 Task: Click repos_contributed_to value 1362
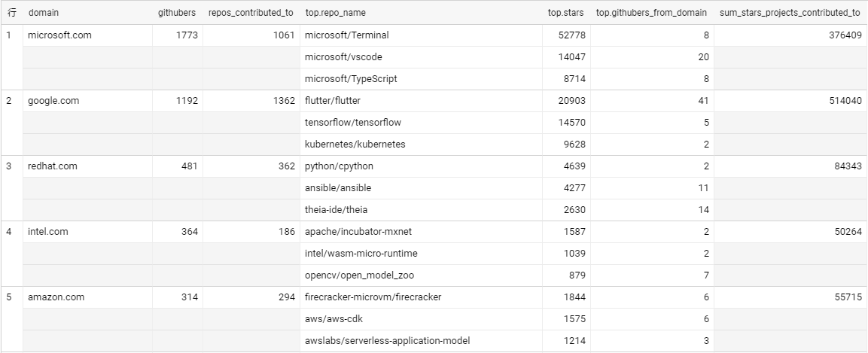point(284,101)
